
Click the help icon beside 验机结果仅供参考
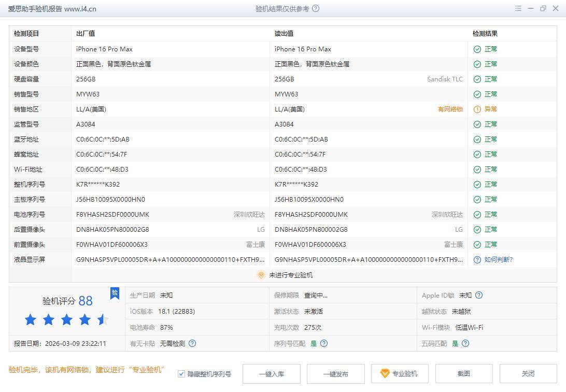[x=316, y=9]
